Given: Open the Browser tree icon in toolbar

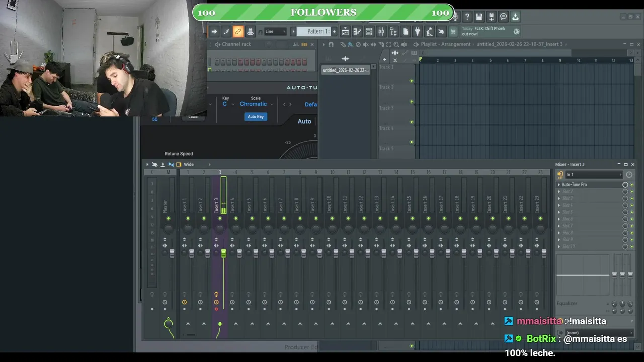Looking at the screenshot, I should [x=393, y=31].
